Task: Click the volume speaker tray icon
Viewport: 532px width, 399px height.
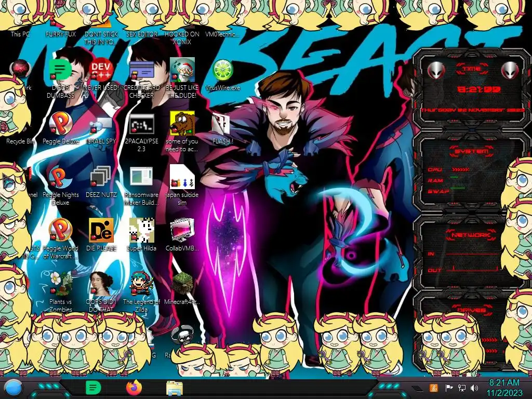Action: click(x=474, y=388)
